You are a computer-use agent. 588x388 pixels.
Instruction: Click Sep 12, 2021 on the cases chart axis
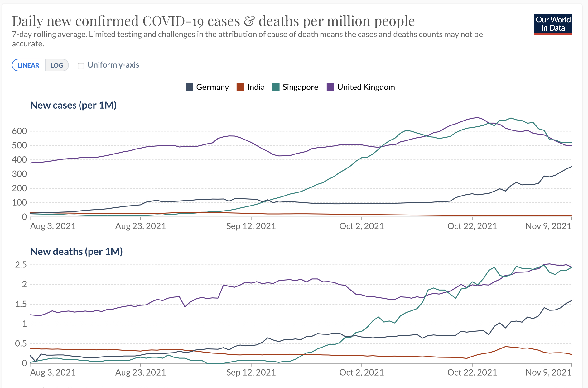point(251,226)
